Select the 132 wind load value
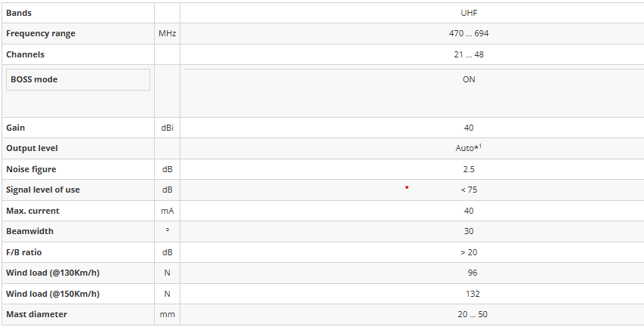Viewport: 644px width, 327px height. 473,294
